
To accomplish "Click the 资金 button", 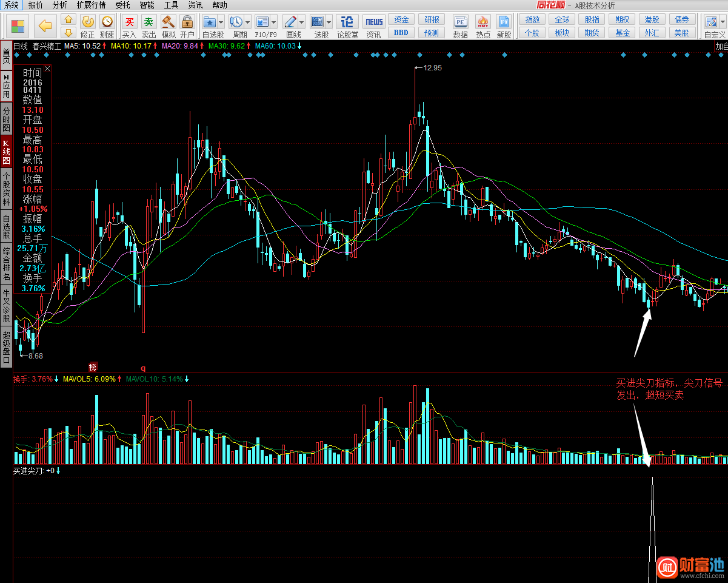I will [401, 19].
